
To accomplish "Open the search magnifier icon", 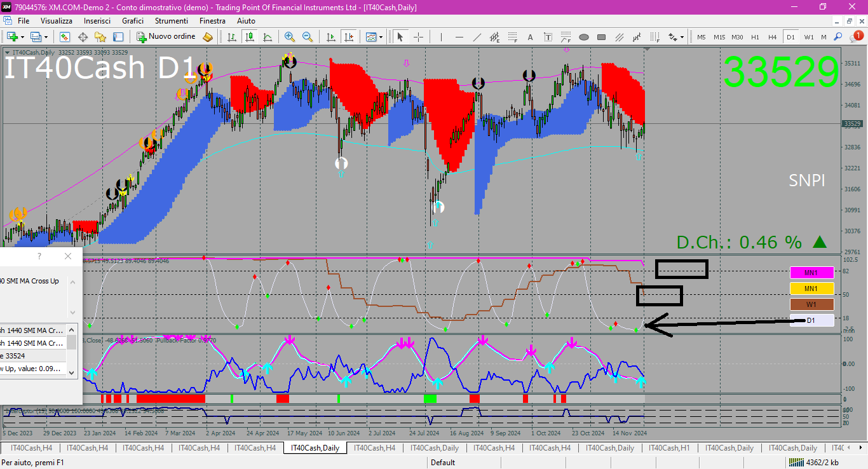I will (x=838, y=37).
